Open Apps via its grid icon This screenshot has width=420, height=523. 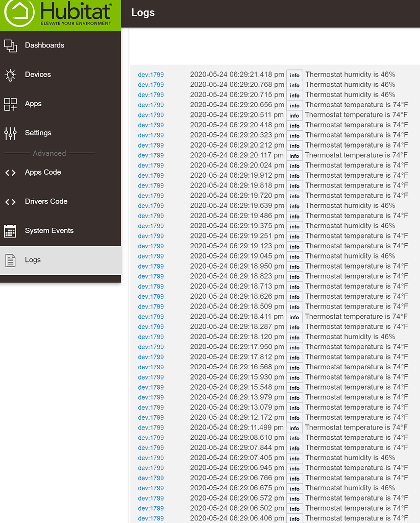10,104
